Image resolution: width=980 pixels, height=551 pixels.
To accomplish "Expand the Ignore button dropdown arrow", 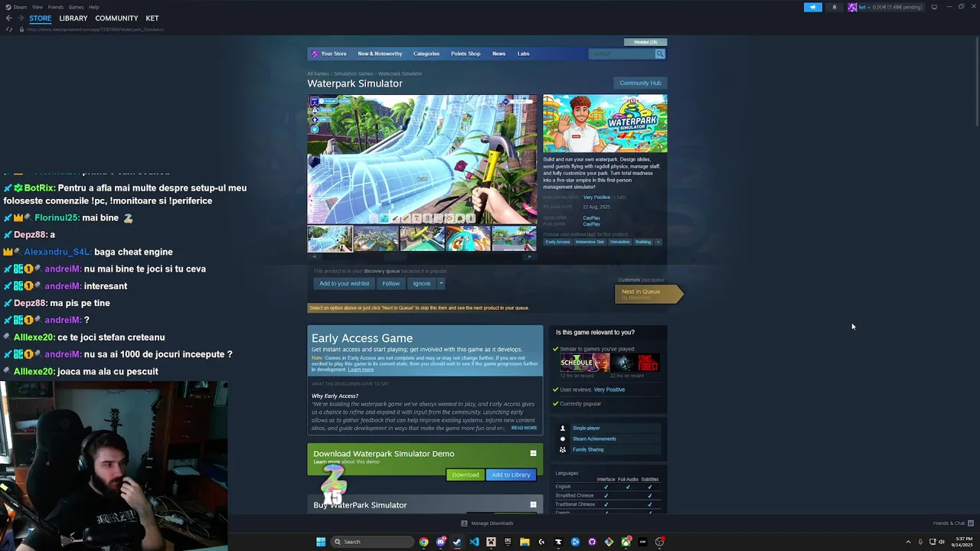I will (440, 283).
